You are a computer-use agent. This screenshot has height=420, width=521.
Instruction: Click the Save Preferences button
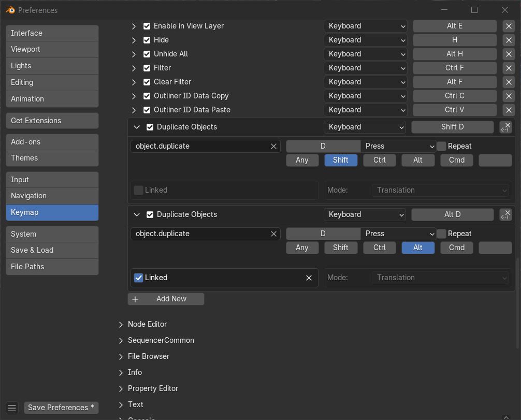61,408
